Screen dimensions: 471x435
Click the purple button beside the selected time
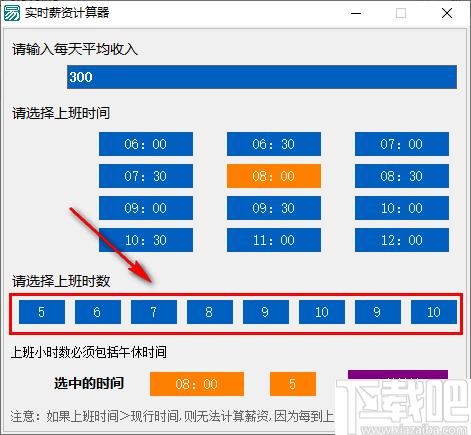point(398,375)
